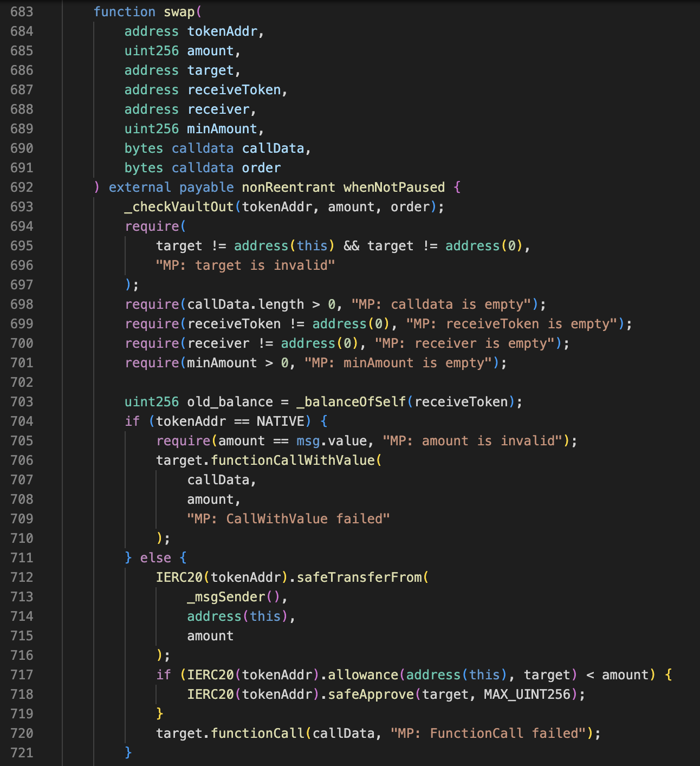Click the "MP: FunctionCall failed" string
Viewport: 700px width, 766px height.
(x=488, y=733)
